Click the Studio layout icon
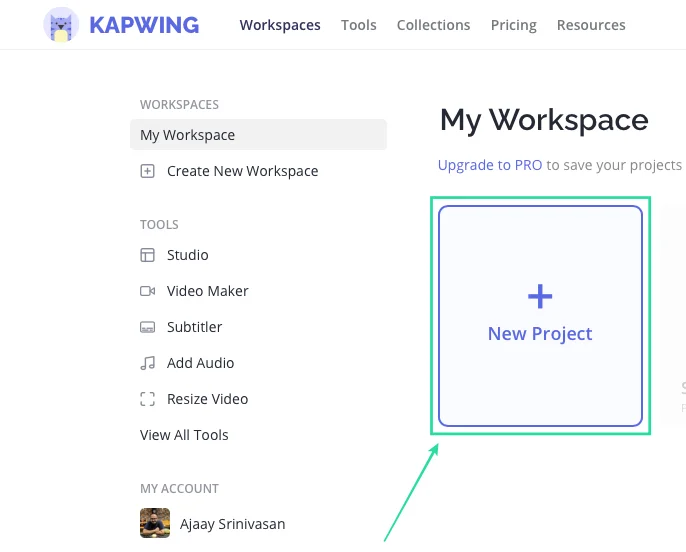Screen dimensions: 686x552 click(x=148, y=255)
